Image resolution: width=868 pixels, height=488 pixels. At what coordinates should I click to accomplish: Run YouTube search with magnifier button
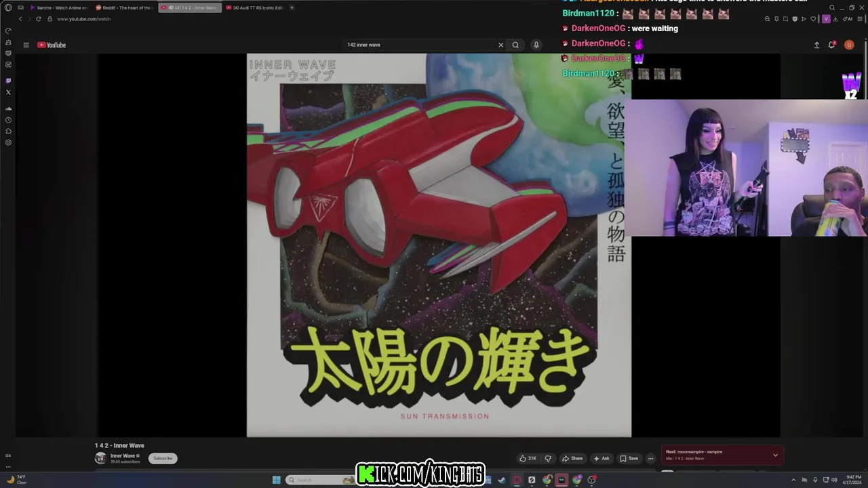coord(515,45)
